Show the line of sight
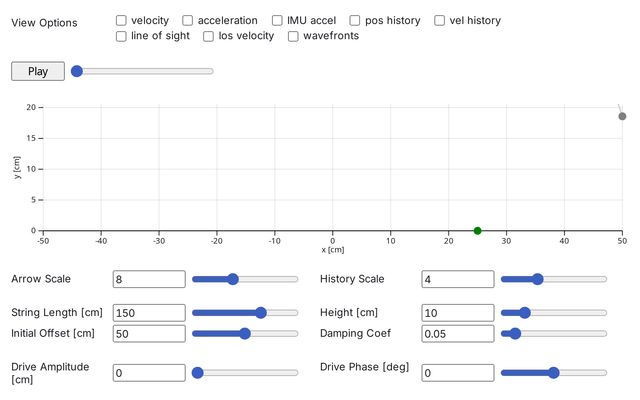The height and width of the screenshot is (400, 640). click(121, 36)
